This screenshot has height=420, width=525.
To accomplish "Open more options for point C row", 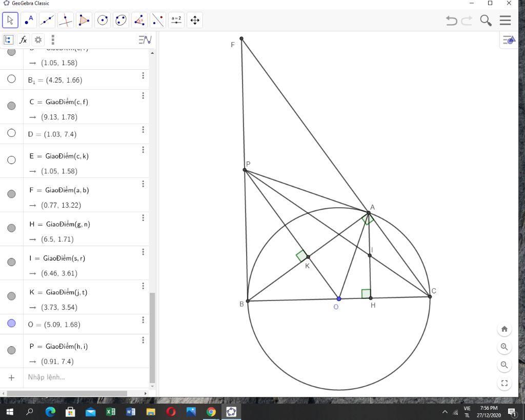I will [x=143, y=96].
